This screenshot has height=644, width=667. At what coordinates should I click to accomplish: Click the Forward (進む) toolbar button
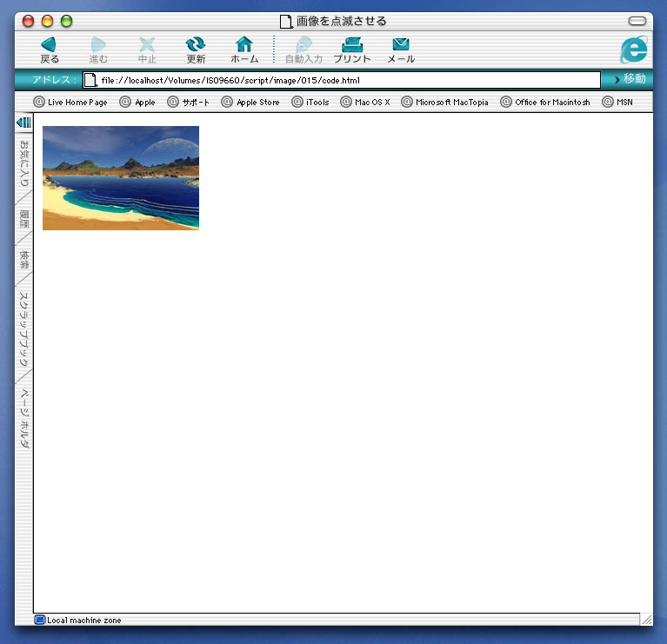tap(98, 50)
